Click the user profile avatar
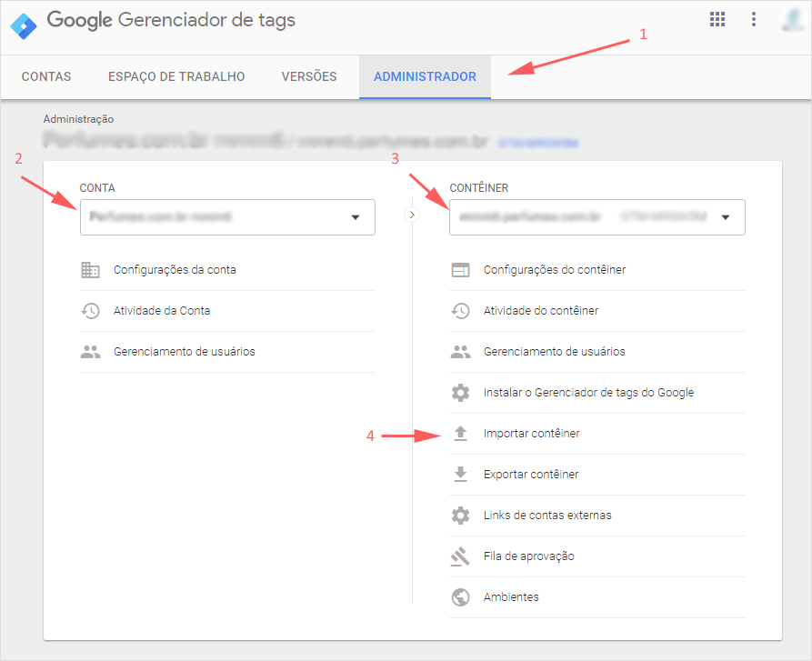The image size is (812, 661). pos(793,19)
